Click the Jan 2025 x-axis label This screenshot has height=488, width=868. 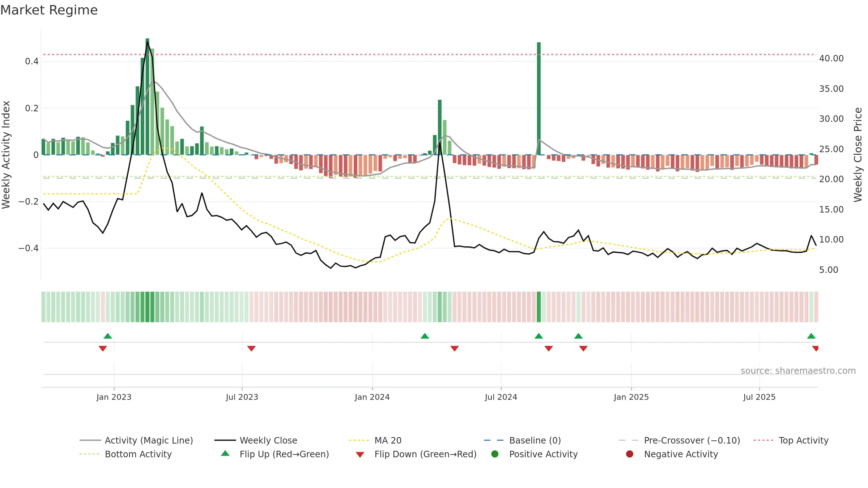point(631,397)
